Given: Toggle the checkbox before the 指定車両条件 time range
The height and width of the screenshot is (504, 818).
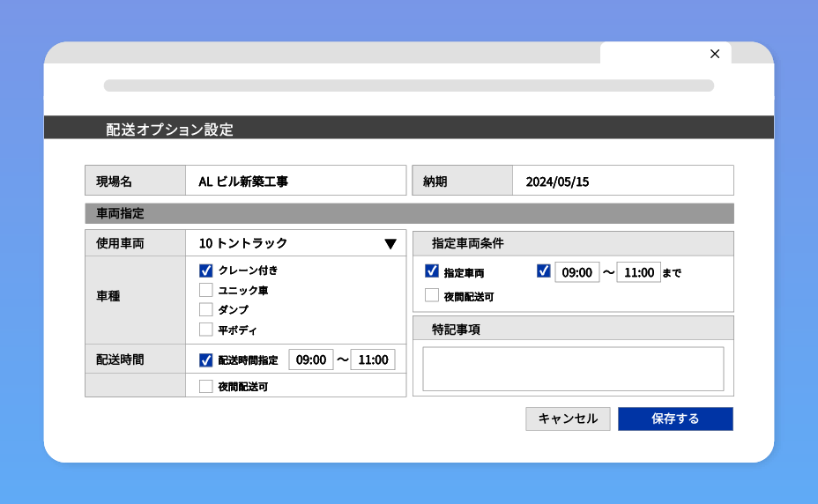Looking at the screenshot, I should (x=543, y=271).
